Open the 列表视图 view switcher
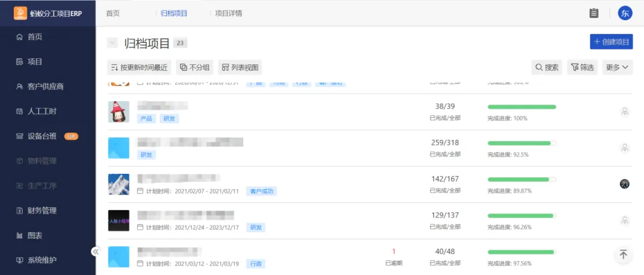This screenshot has width=644, height=275. click(x=240, y=67)
